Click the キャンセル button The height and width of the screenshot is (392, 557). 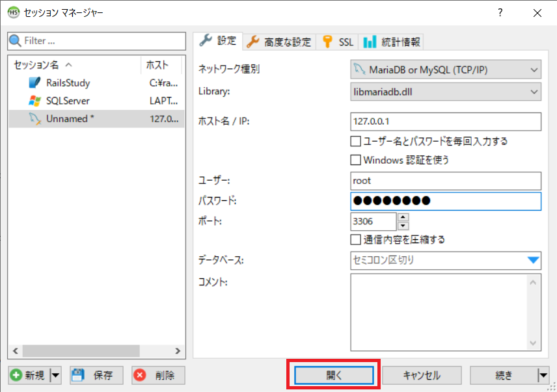422,375
